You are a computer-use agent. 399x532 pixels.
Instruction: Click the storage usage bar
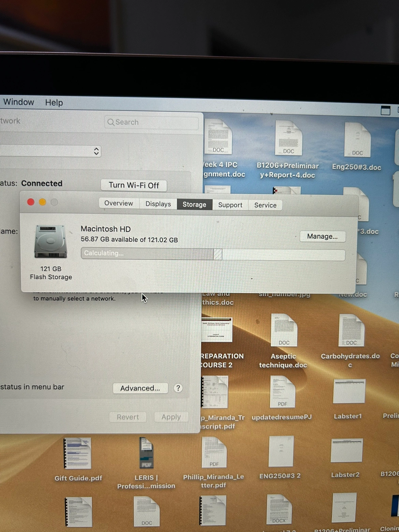pos(213,254)
